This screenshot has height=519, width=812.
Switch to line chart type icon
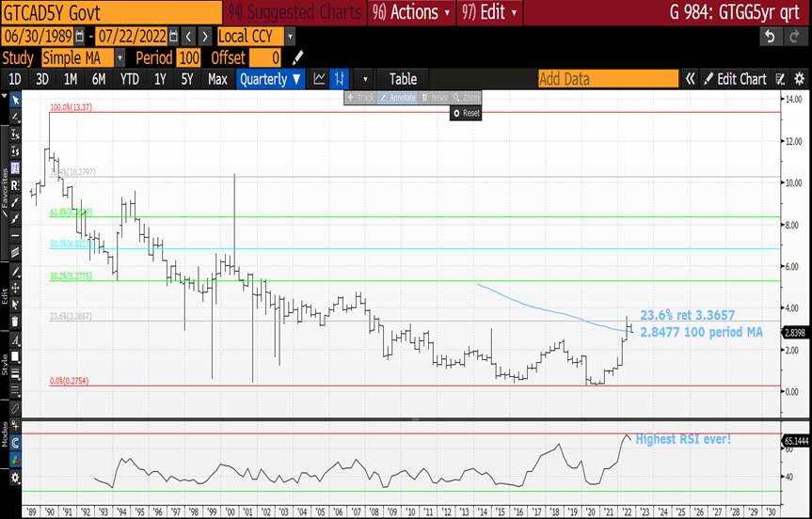pos(320,79)
